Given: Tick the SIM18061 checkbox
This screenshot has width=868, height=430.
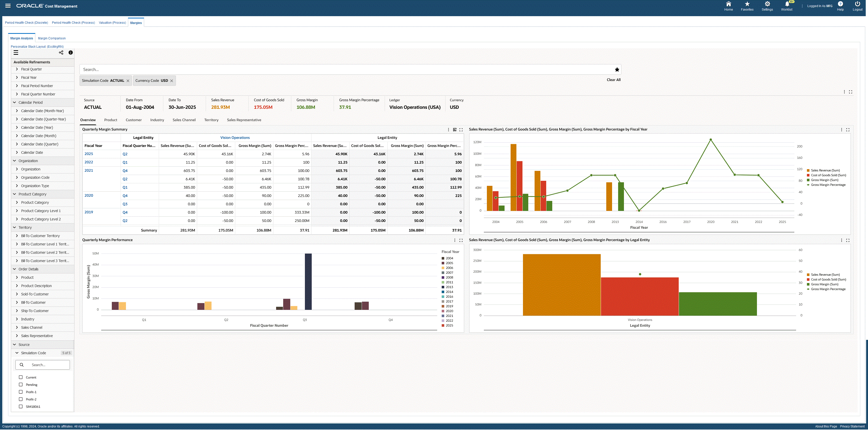Looking at the screenshot, I should coord(20,407).
